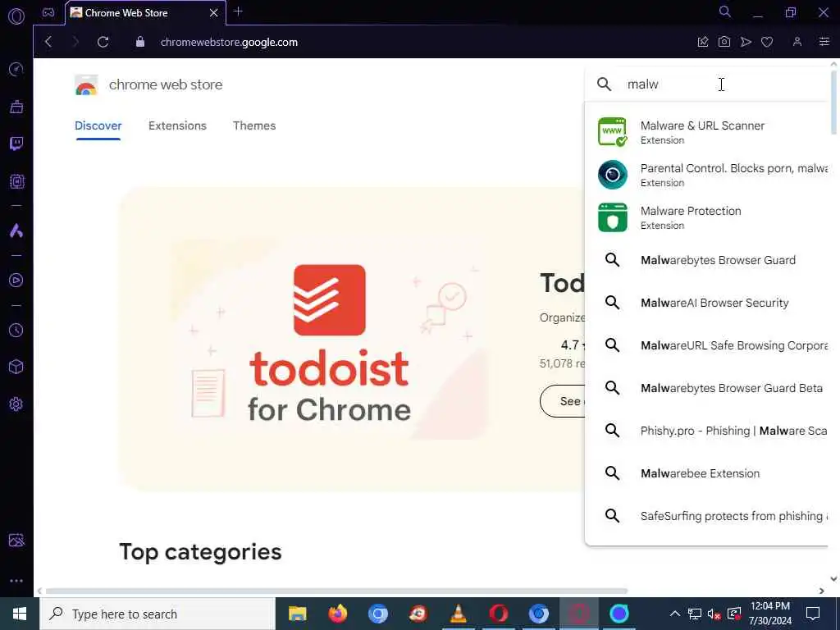Image resolution: width=840 pixels, height=630 pixels.
Task: Open a new tab with plus button
Action: click(x=239, y=11)
